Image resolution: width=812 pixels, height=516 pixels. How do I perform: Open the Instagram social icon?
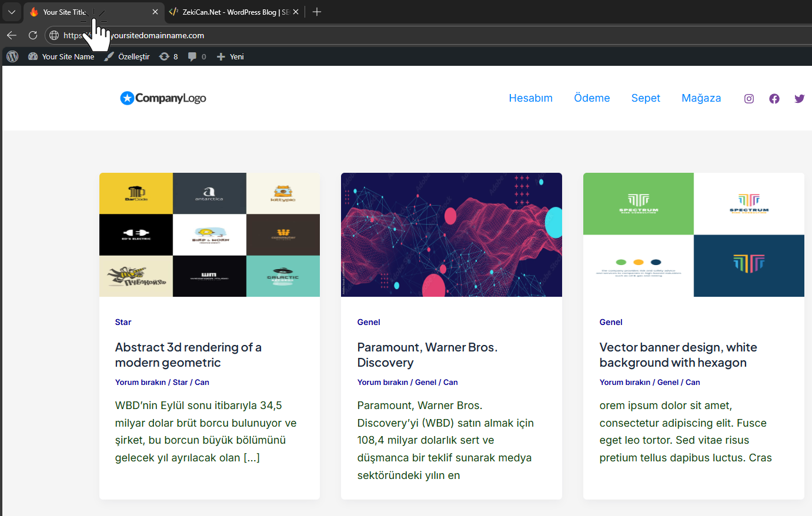(x=748, y=99)
